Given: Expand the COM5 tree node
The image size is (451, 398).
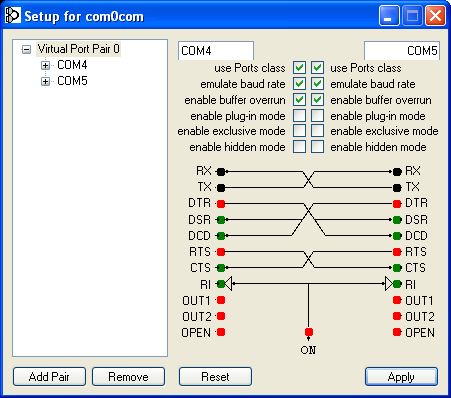Looking at the screenshot, I should pos(45,81).
